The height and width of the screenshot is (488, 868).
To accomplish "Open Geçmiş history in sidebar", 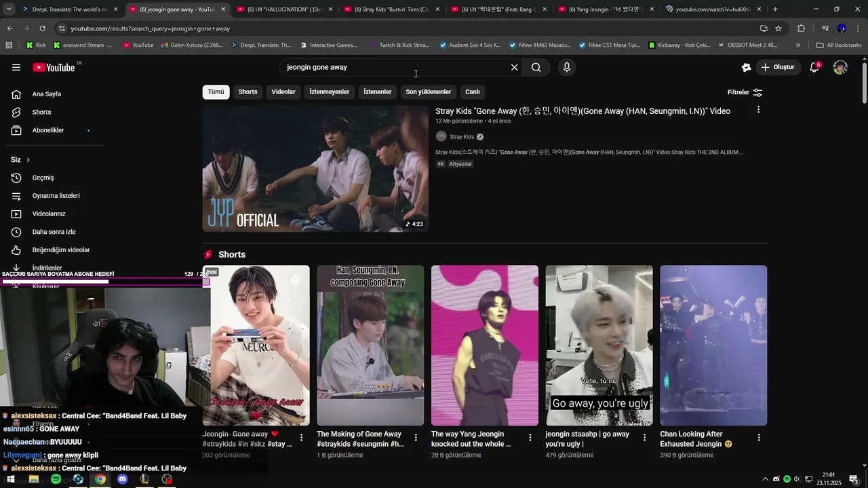I will tap(43, 178).
